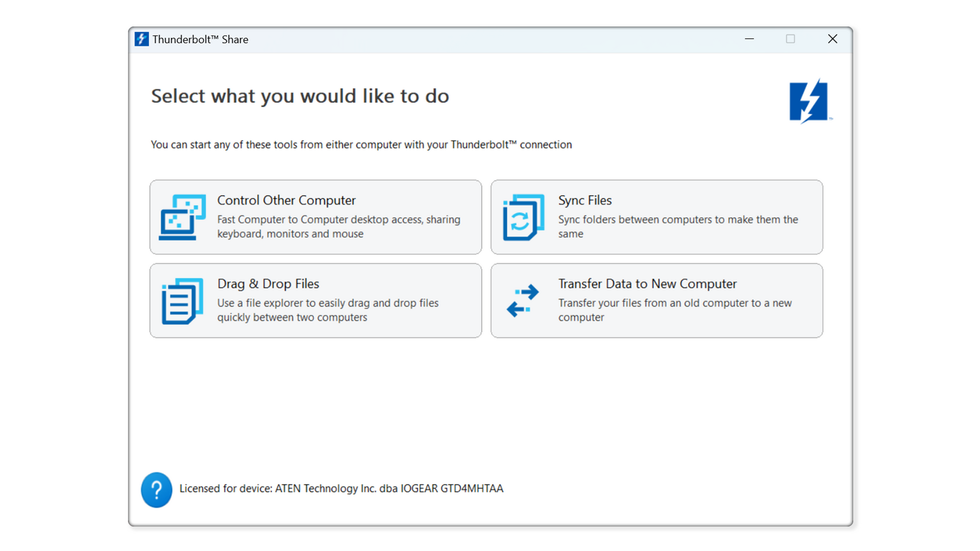Click the Control Other Computer monitor icon

click(x=182, y=217)
